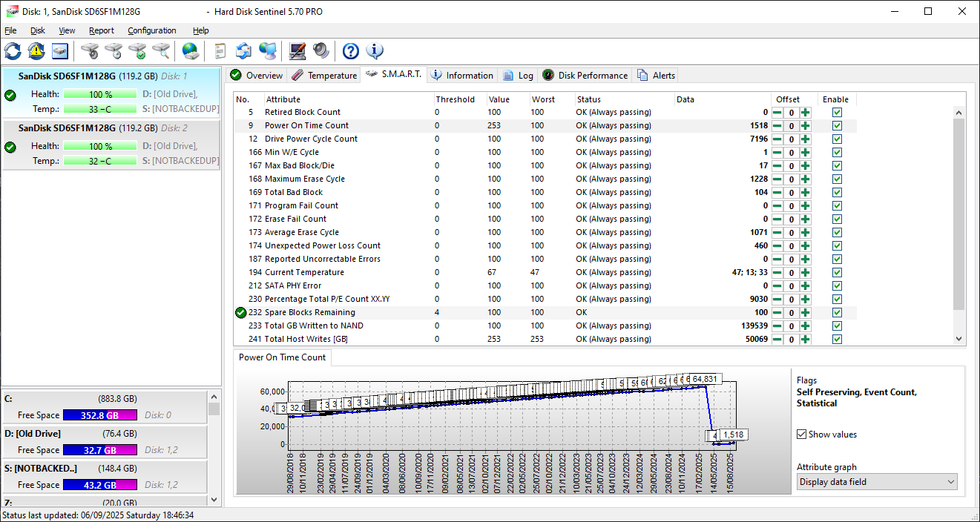Image resolution: width=980 pixels, height=522 pixels.
Task: Open the Log tab
Action: pos(518,76)
